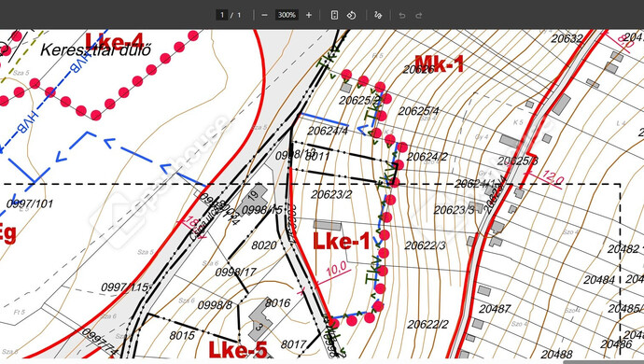Click parcel number 0997/115
The height and width of the screenshot is (364, 644).
pos(125,287)
